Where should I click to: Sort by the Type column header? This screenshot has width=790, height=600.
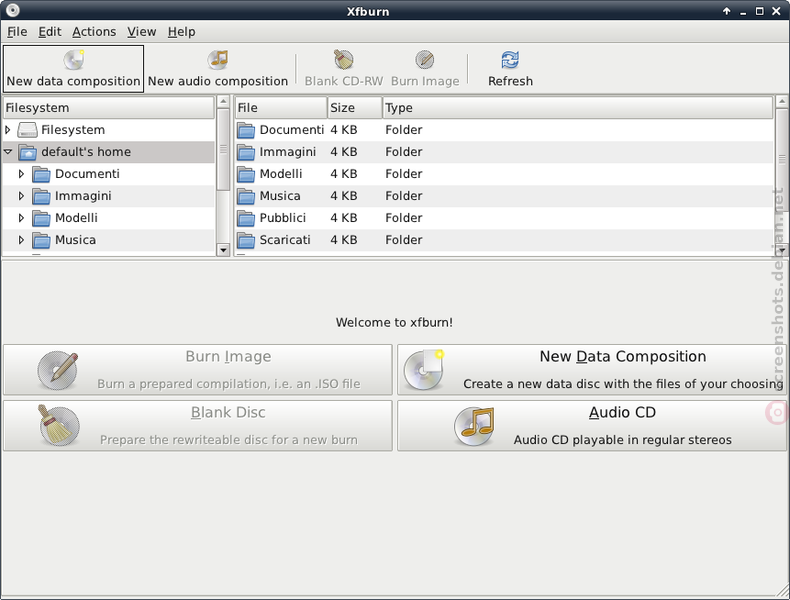tap(577, 108)
